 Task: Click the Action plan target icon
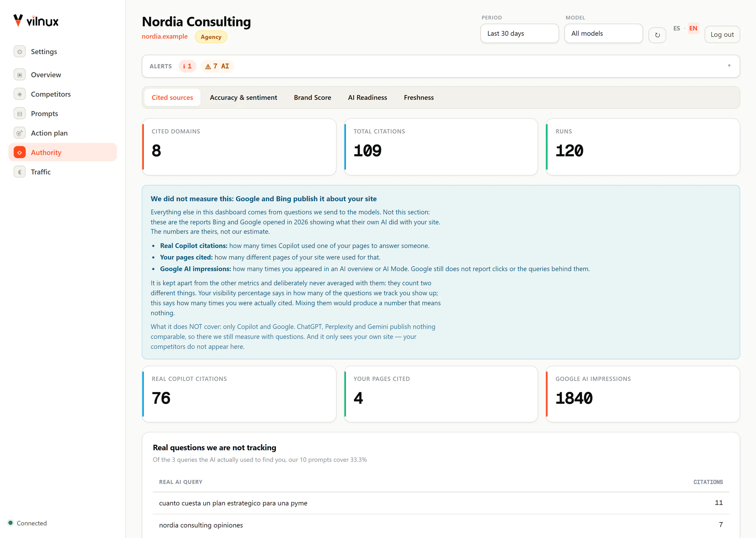coord(19,133)
